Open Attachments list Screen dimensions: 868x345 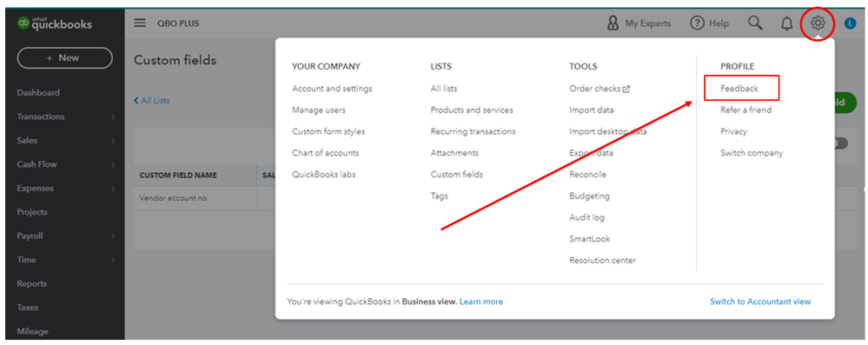point(454,153)
